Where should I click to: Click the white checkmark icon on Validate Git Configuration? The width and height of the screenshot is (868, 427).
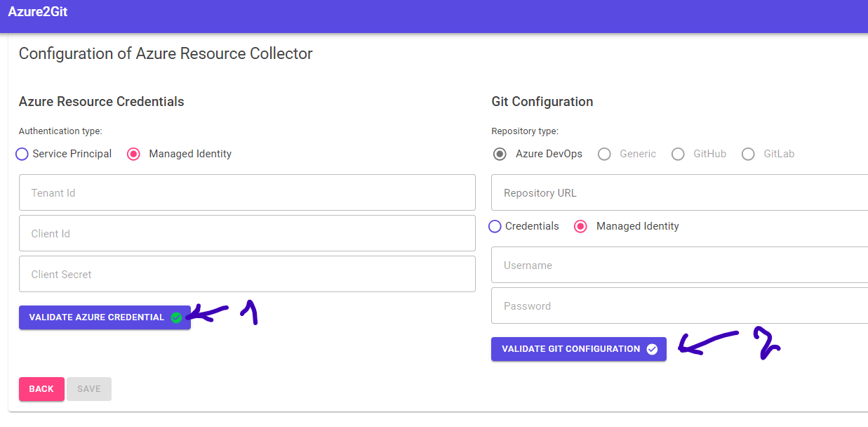(x=652, y=349)
